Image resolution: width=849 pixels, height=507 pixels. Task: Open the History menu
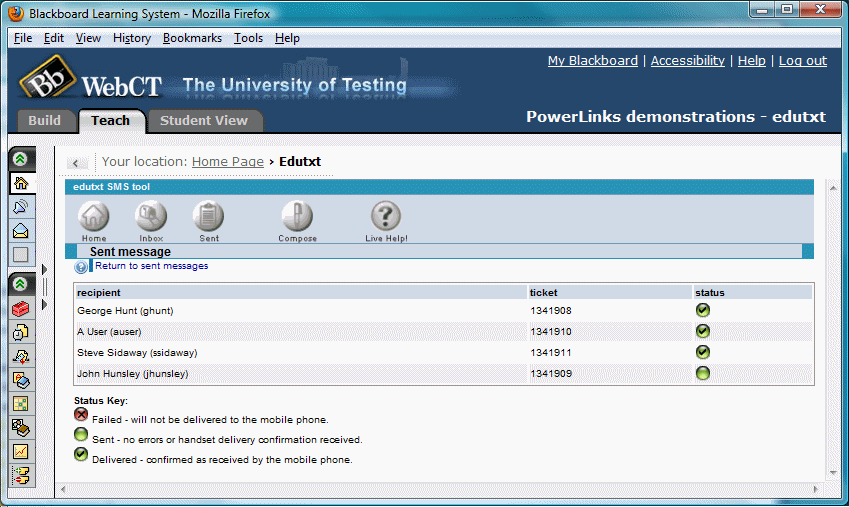(x=132, y=38)
